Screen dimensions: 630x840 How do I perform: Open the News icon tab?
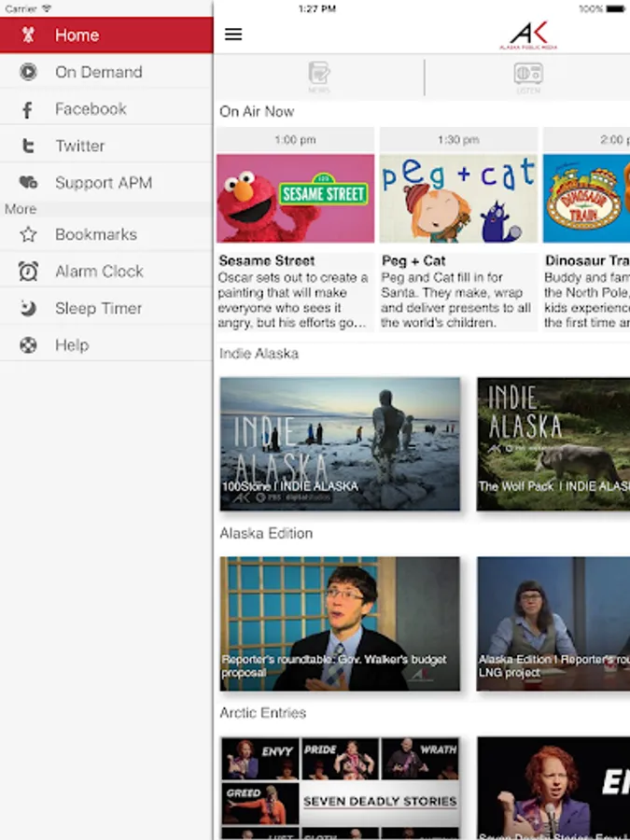pyautogui.click(x=319, y=77)
